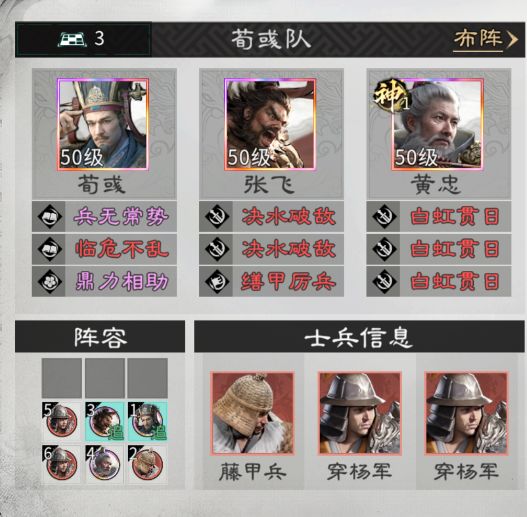Click the icon next to 鼎力相助 skill
The height and width of the screenshot is (517, 527).
point(49,281)
